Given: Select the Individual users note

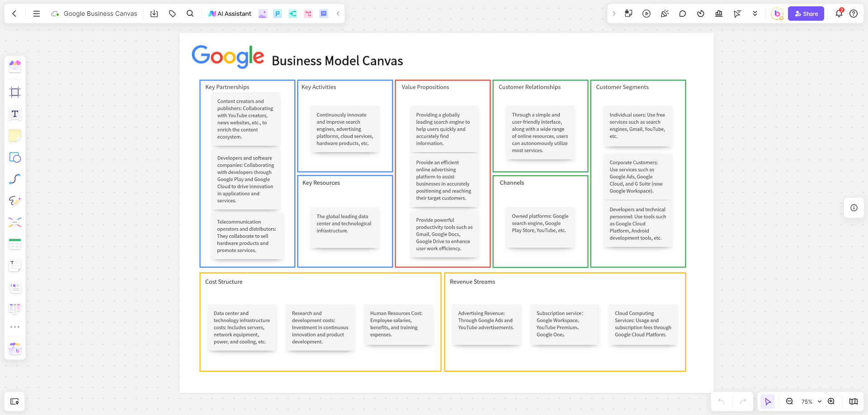Looking at the screenshot, I should point(638,126).
